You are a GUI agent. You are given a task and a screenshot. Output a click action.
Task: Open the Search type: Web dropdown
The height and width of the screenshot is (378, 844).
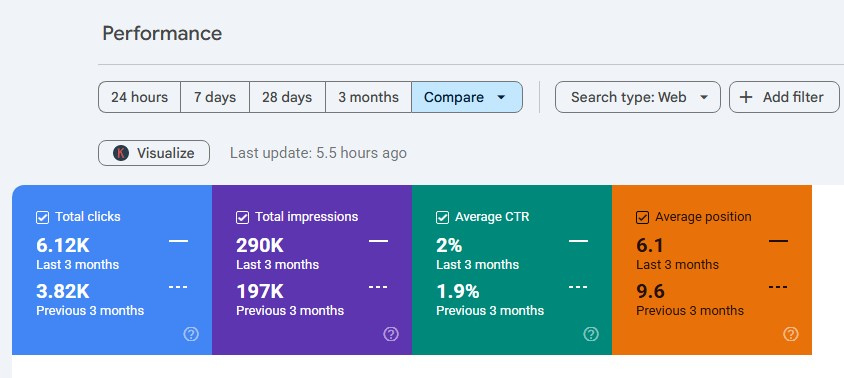pos(637,97)
